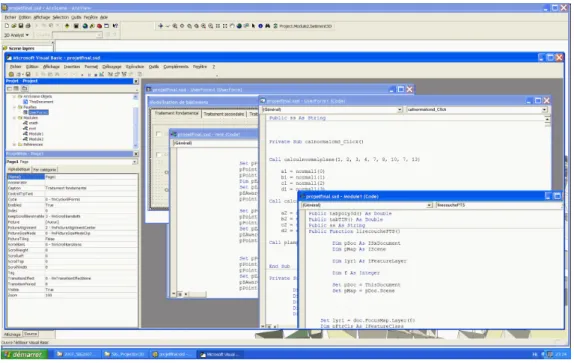Open the lirecoucheFTS procedure dropdown in Module1

499,205
